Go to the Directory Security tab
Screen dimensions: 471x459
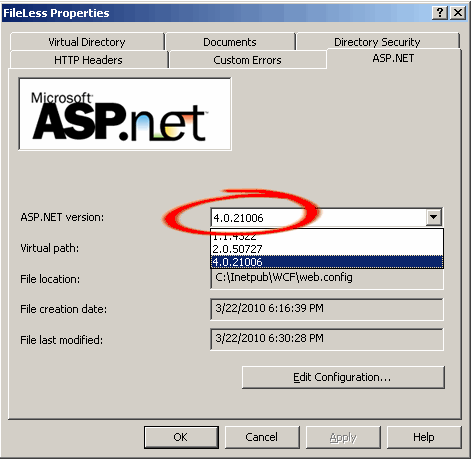[377, 42]
